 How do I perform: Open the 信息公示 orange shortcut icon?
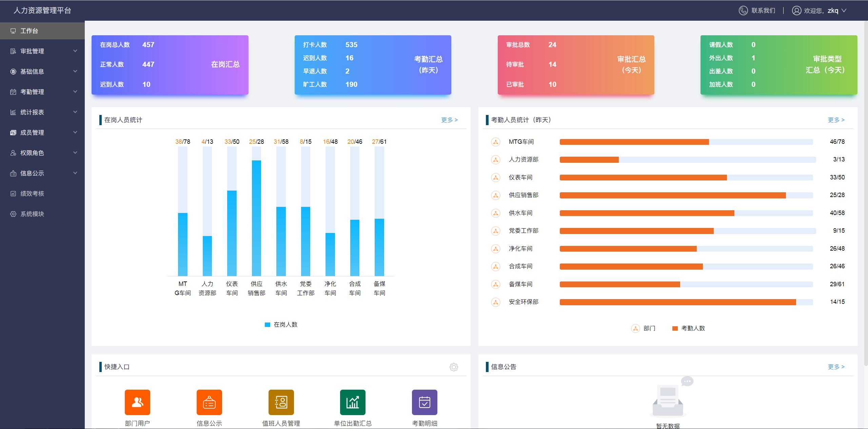coord(209,402)
